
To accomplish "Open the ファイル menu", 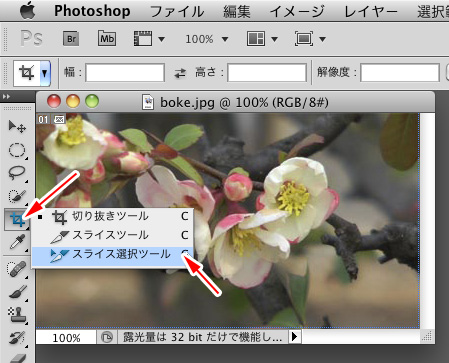I will (177, 12).
